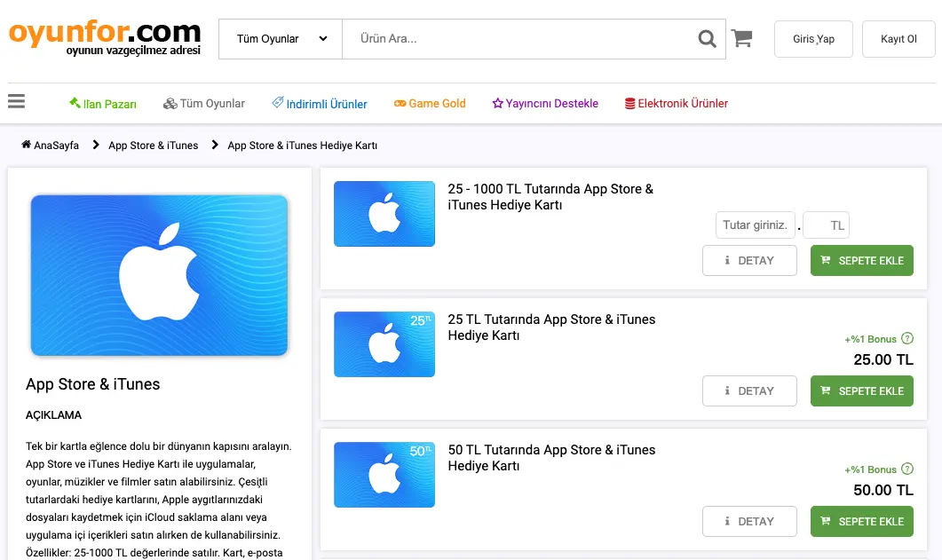The width and height of the screenshot is (942, 560).
Task: Add the 25 TL card to cart
Action: [862, 390]
